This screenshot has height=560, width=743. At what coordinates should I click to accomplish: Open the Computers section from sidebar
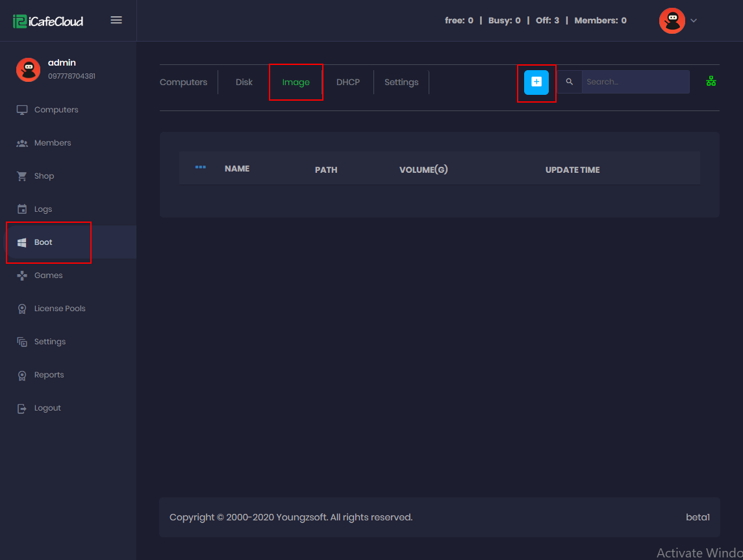coord(21,109)
